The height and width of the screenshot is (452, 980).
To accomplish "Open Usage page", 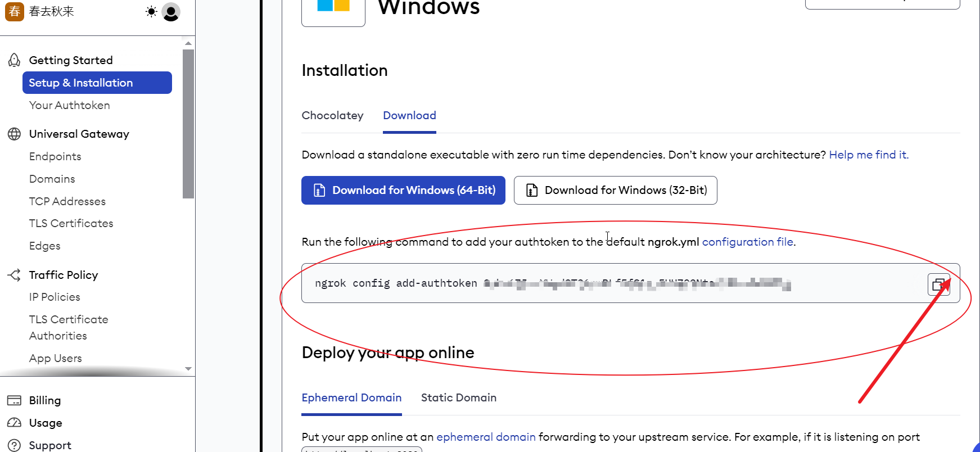I will pos(46,423).
